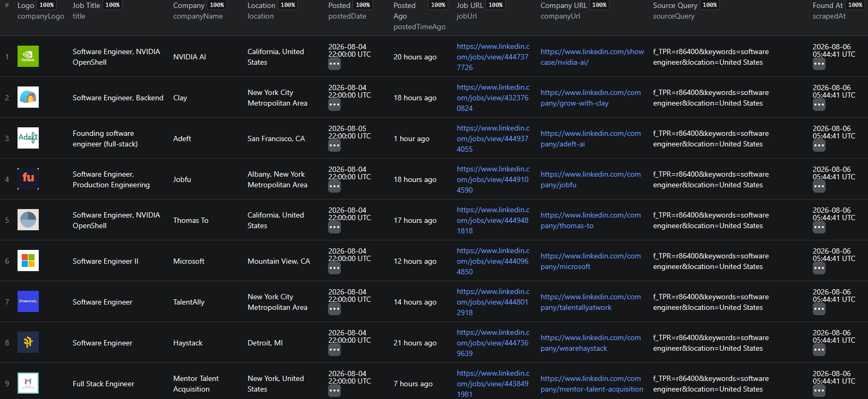
Task: Open the job link ending in 4448012918
Action: click(x=493, y=302)
